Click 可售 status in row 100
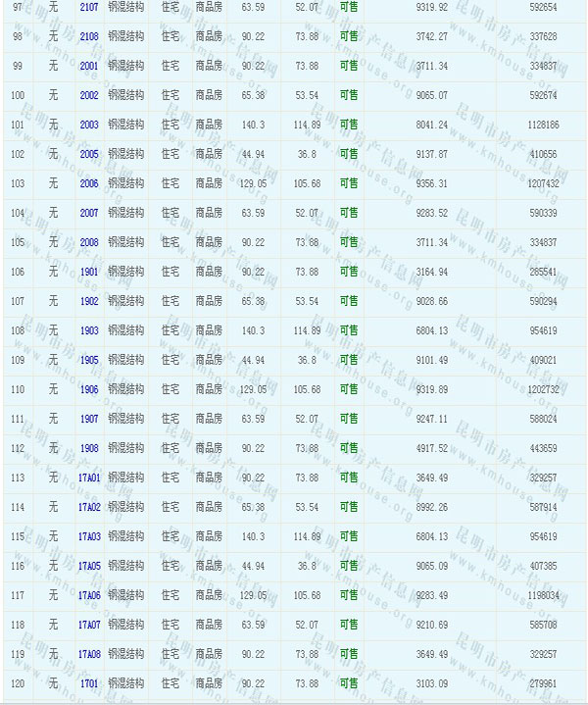The height and width of the screenshot is (705, 588). [x=348, y=95]
